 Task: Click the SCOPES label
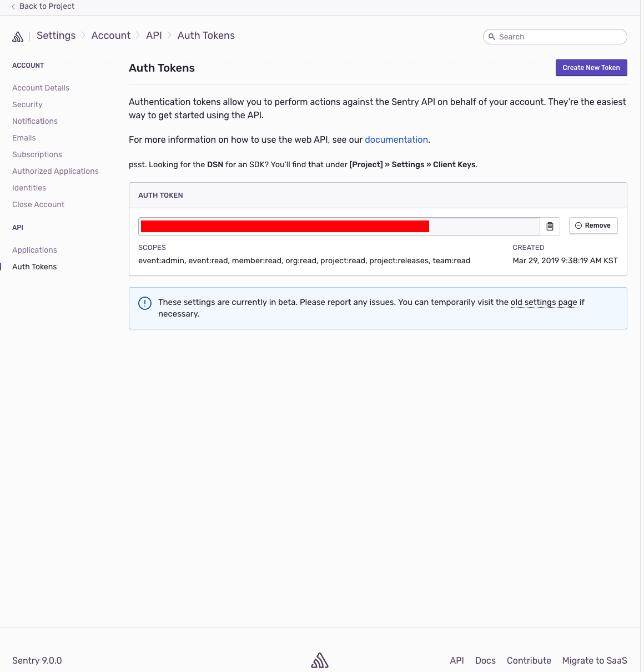152,248
